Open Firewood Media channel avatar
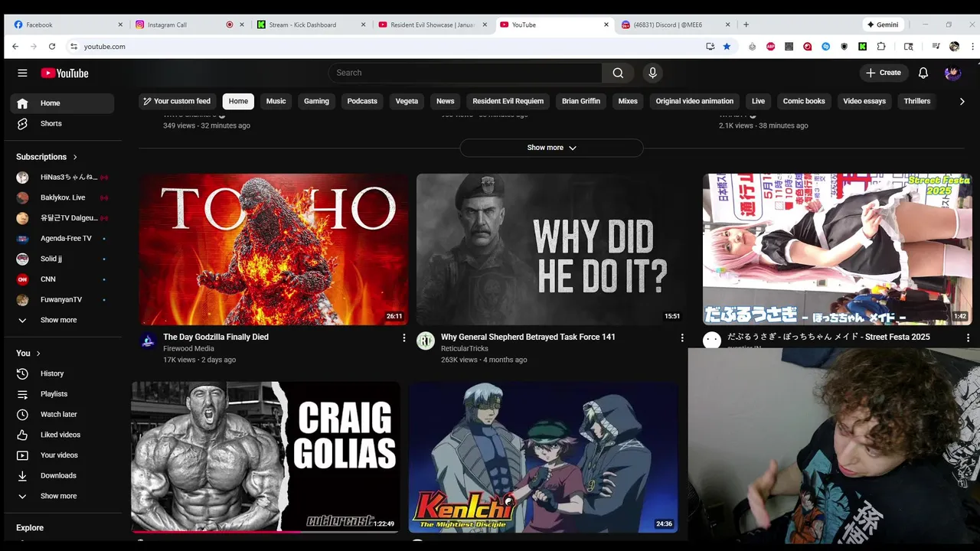 point(149,341)
